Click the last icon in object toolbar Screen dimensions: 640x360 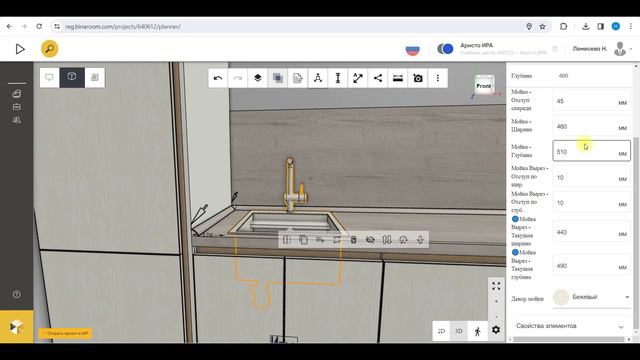[420, 240]
